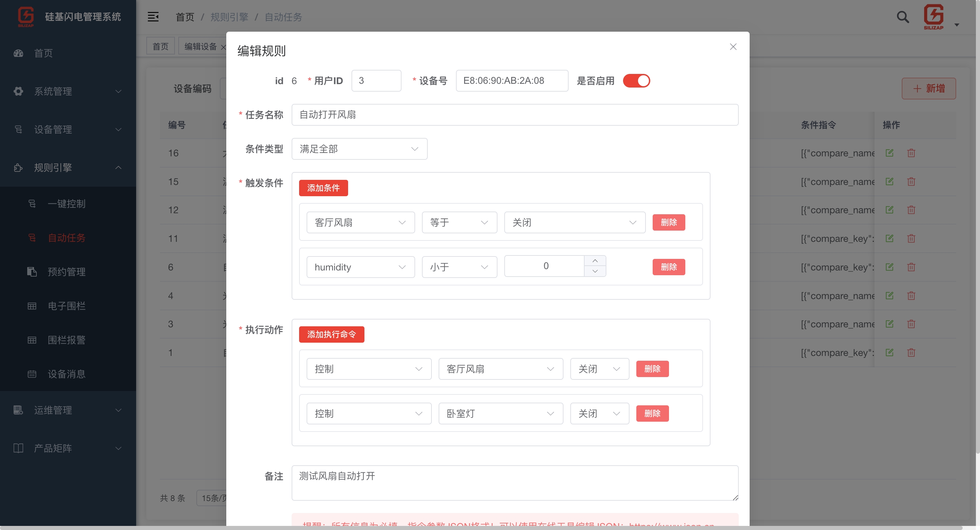Click the 首页 tab
The width and height of the screenshot is (980, 530).
(x=160, y=46)
